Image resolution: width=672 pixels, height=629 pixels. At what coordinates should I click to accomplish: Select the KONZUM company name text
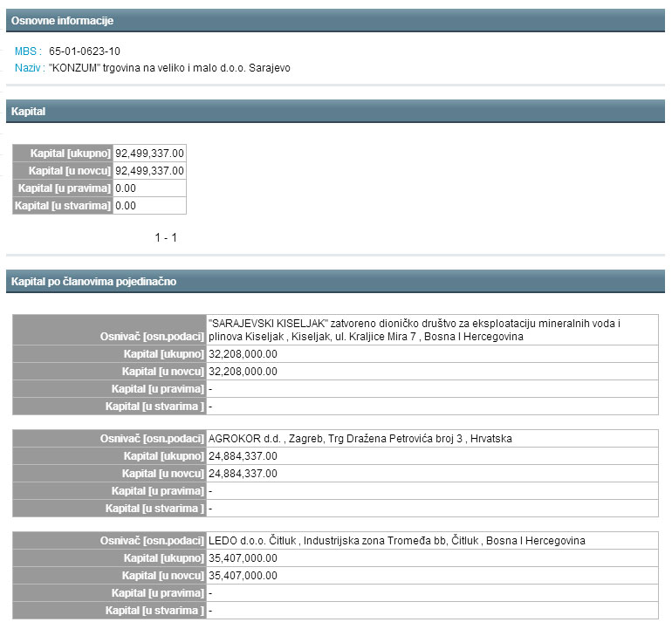[169, 67]
